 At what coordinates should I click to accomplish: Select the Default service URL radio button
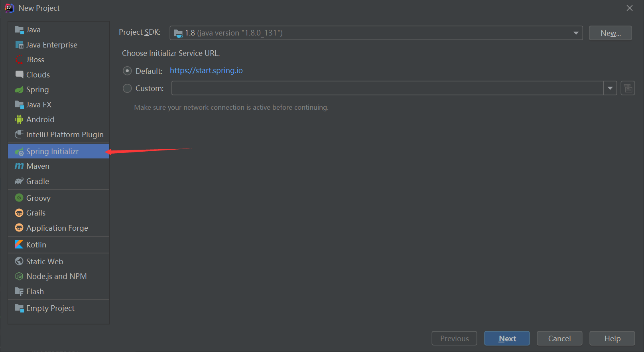(x=127, y=71)
